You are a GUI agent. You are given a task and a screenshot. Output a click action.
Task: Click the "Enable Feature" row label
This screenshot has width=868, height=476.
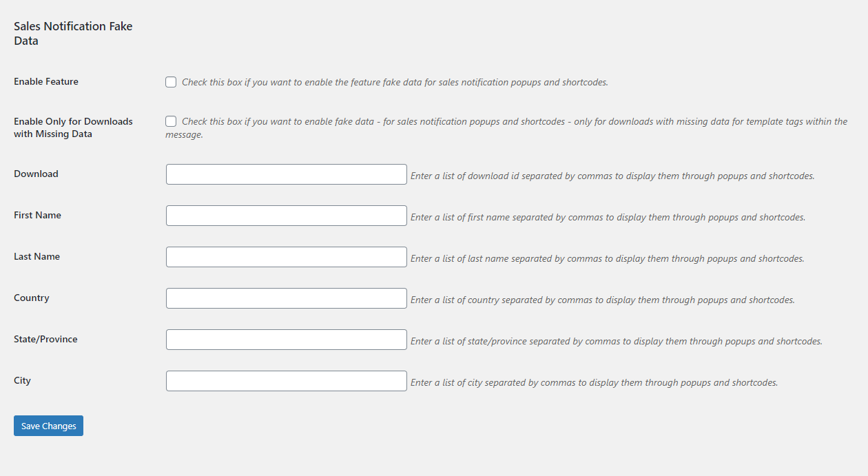coord(46,81)
